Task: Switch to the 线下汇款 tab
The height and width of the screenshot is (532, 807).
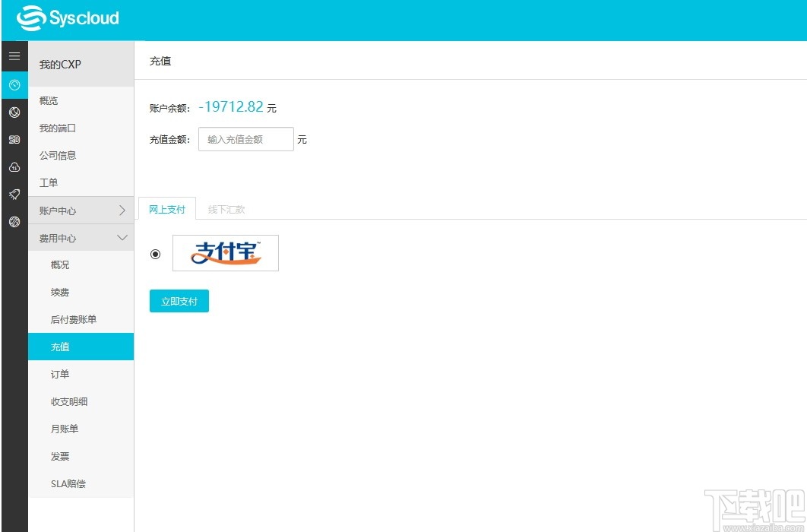Action: (225, 208)
